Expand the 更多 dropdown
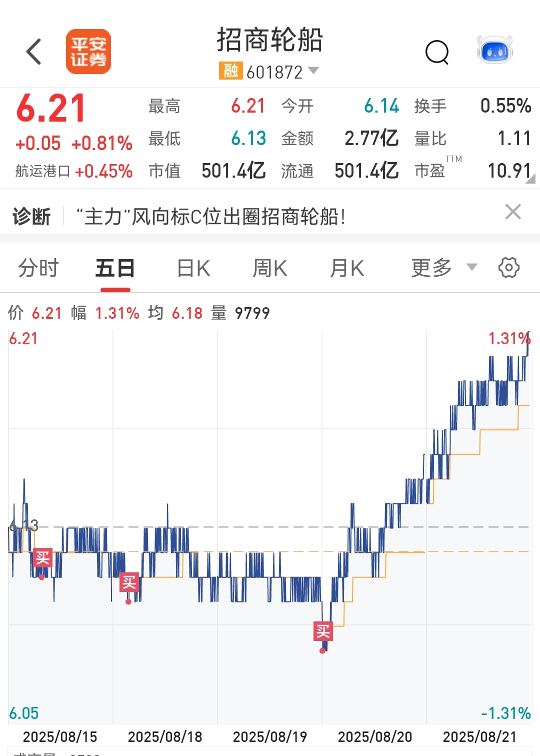The height and width of the screenshot is (756, 540). [444, 268]
